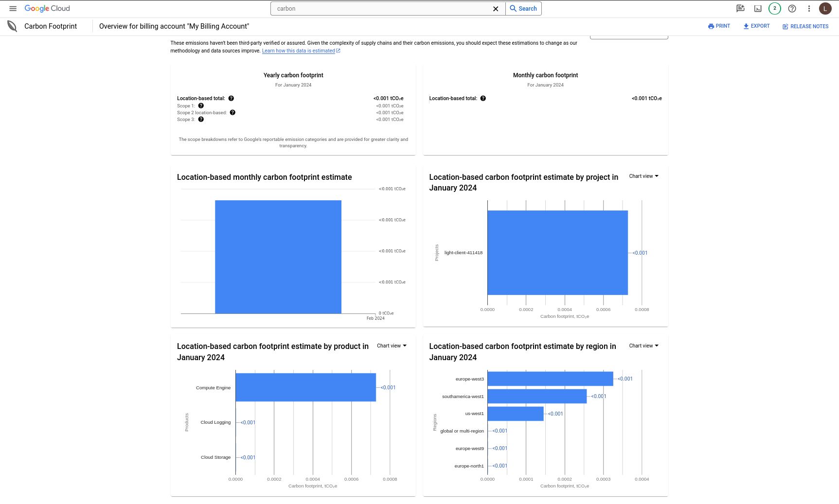Open the Scope 1 help tooltip
The height and width of the screenshot is (504, 839).
[201, 105]
